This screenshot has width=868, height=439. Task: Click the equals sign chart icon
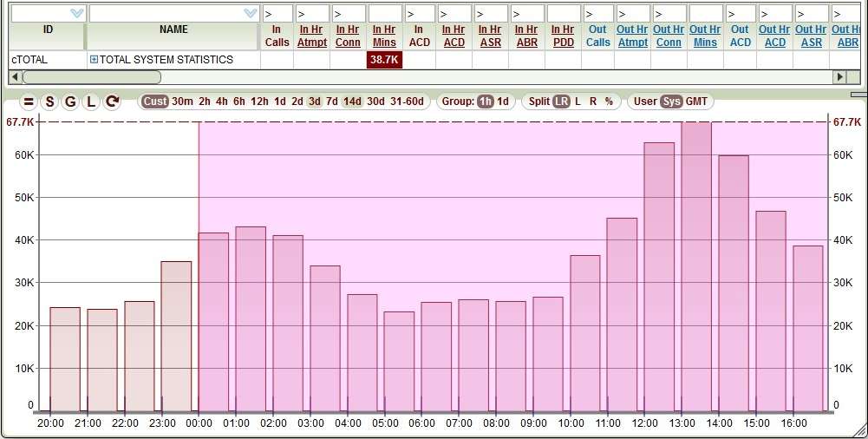[28, 102]
